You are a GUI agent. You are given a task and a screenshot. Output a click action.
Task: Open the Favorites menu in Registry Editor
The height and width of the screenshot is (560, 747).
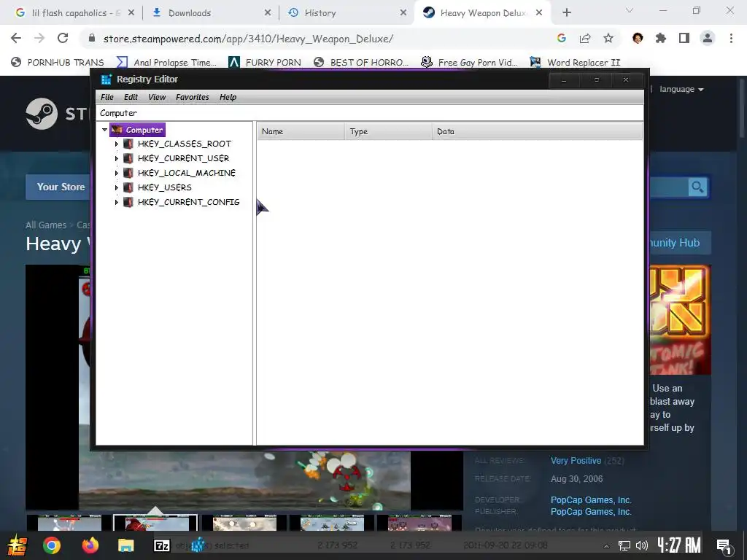[x=193, y=97]
